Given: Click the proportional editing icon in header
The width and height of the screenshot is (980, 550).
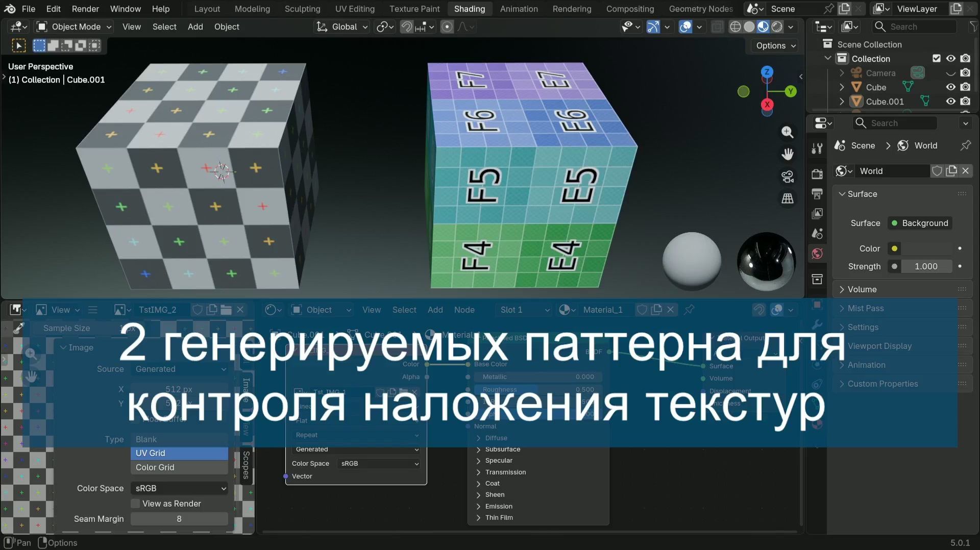Looking at the screenshot, I should click(x=447, y=27).
